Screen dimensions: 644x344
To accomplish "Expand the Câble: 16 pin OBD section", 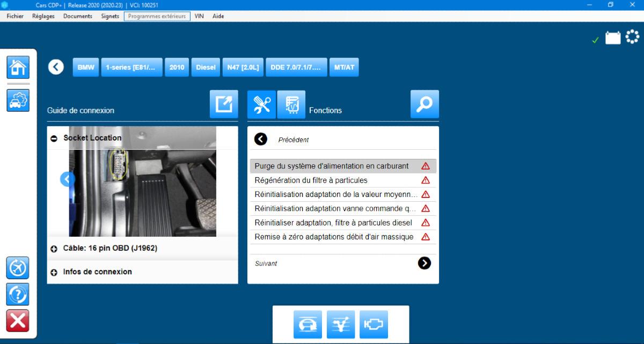I will click(x=54, y=249).
